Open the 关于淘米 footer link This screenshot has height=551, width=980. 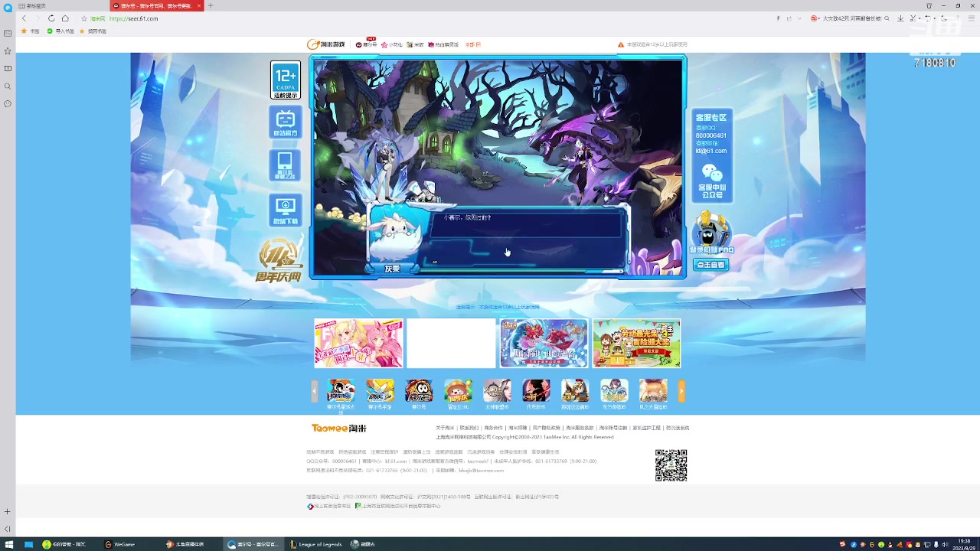pos(445,428)
